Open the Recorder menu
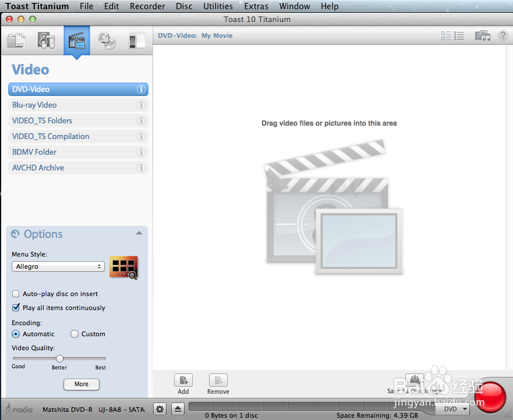 (x=147, y=6)
